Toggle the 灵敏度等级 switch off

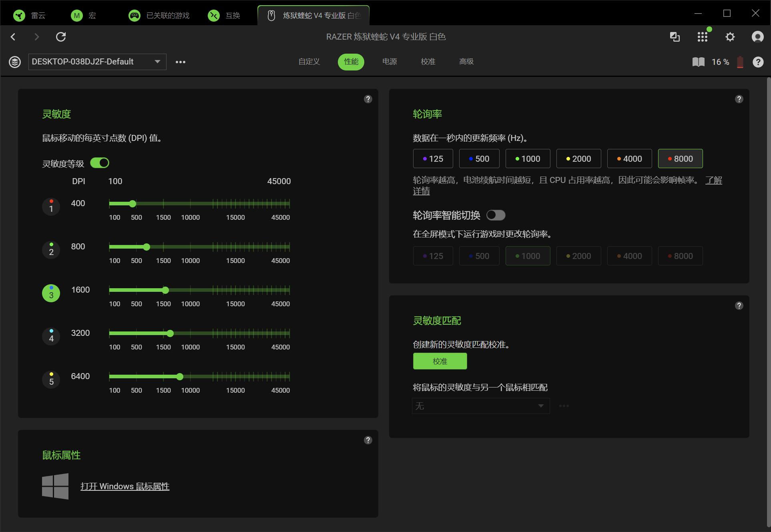(100, 163)
